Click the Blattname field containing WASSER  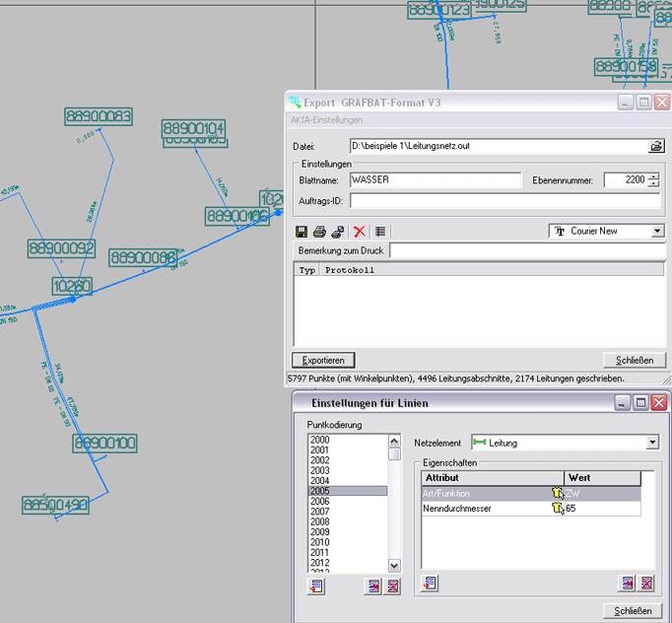coord(434,180)
